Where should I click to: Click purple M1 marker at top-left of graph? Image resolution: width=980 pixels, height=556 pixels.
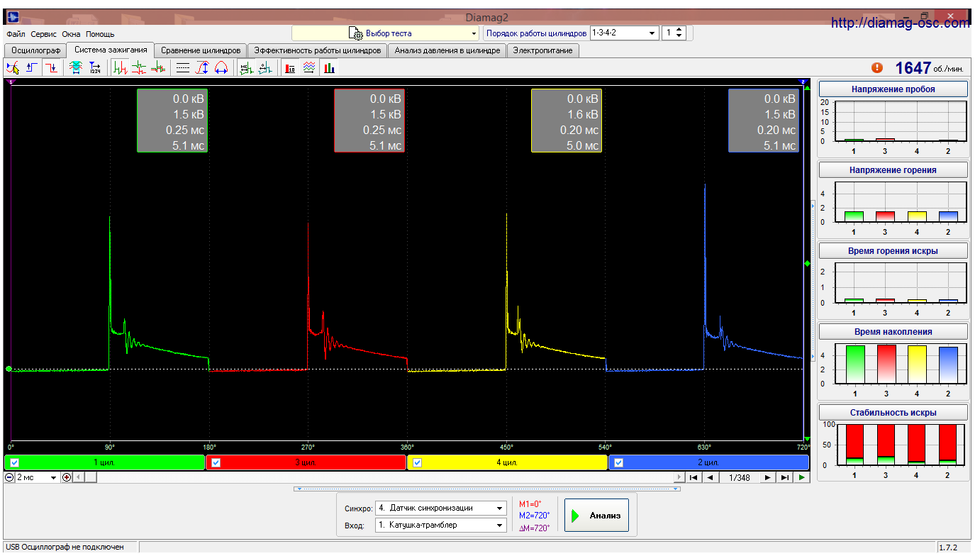click(x=11, y=82)
